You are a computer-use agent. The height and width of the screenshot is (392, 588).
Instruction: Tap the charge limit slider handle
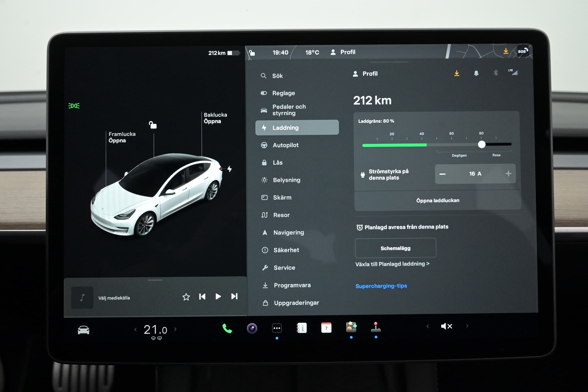tap(481, 144)
